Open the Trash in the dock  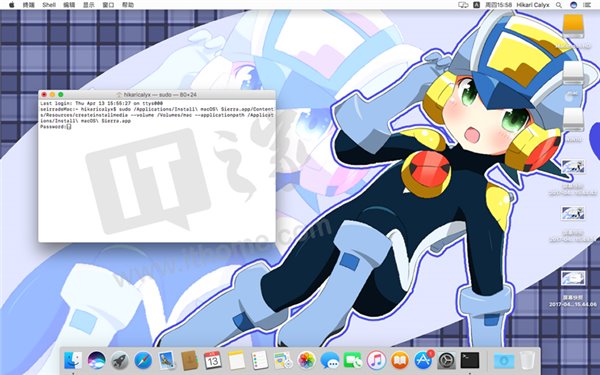click(x=527, y=360)
